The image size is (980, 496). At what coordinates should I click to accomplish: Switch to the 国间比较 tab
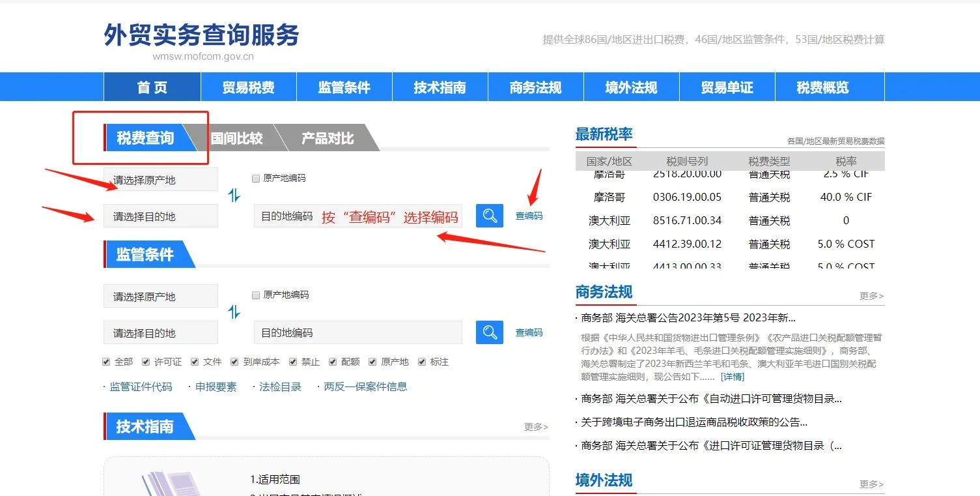[237, 138]
